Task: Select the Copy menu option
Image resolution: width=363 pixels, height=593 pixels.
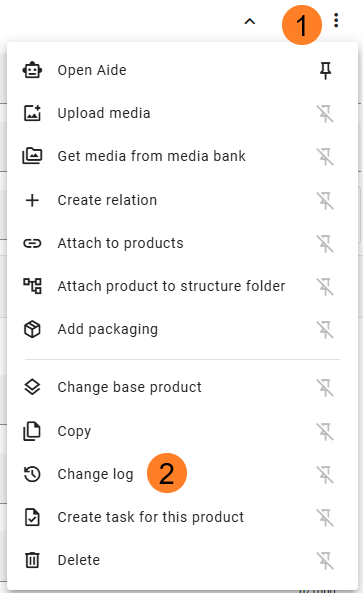Action: pyautogui.click(x=182, y=431)
